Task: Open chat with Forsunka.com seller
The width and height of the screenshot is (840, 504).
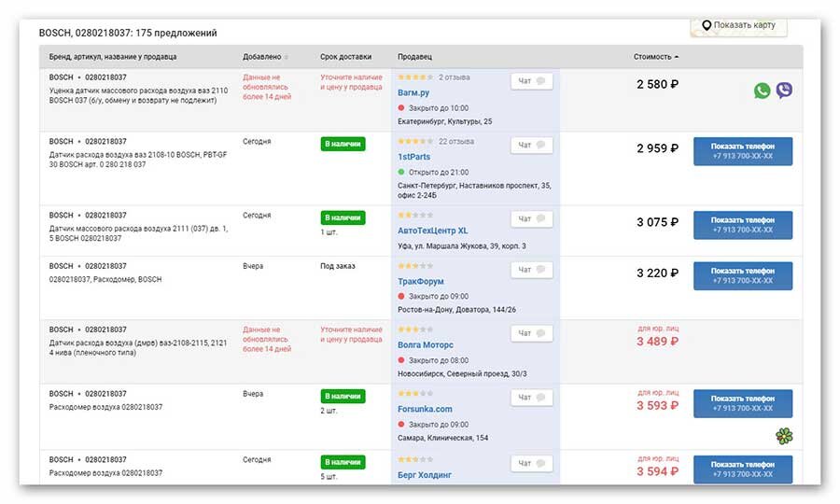Action: pyautogui.click(x=531, y=397)
